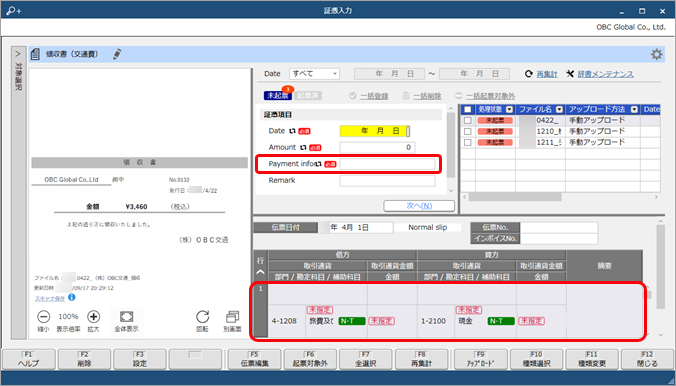676x386 pixels.
Task: Click the sync icon next to Amount field
Action: (x=303, y=147)
